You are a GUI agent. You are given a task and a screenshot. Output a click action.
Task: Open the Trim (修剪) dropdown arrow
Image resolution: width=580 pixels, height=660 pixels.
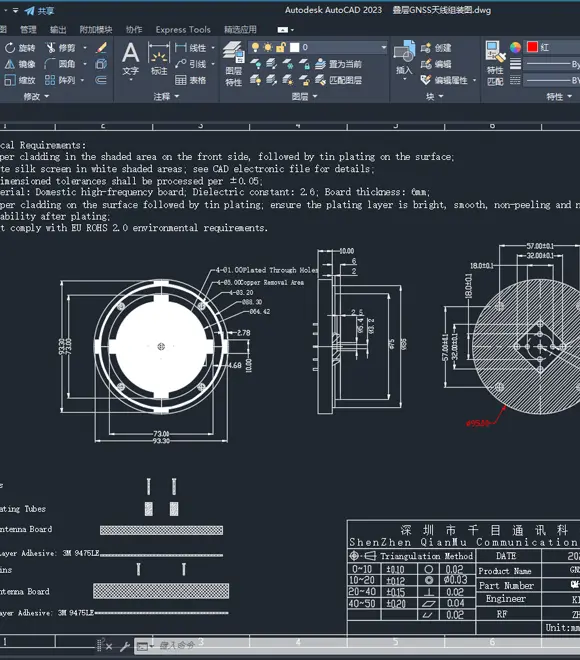click(x=85, y=48)
